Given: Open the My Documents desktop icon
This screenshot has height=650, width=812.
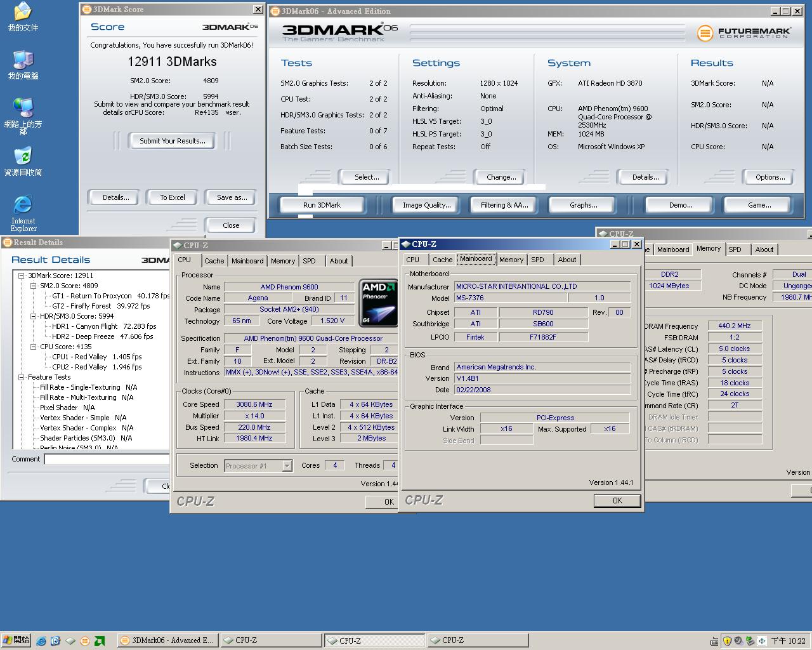Looking at the screenshot, I should coord(22,17).
